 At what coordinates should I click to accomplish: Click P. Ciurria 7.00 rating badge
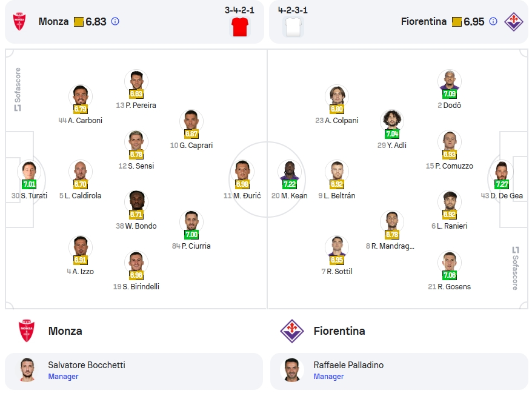pyautogui.click(x=191, y=234)
